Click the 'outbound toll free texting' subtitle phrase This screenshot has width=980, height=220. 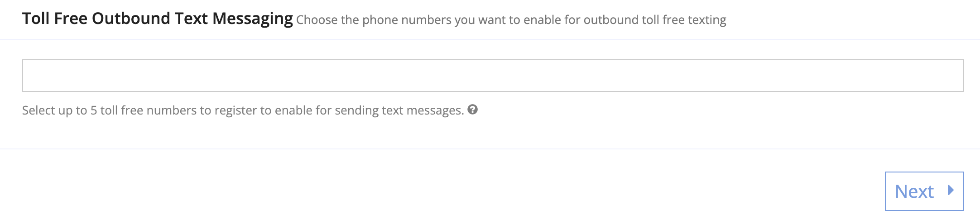click(x=655, y=20)
